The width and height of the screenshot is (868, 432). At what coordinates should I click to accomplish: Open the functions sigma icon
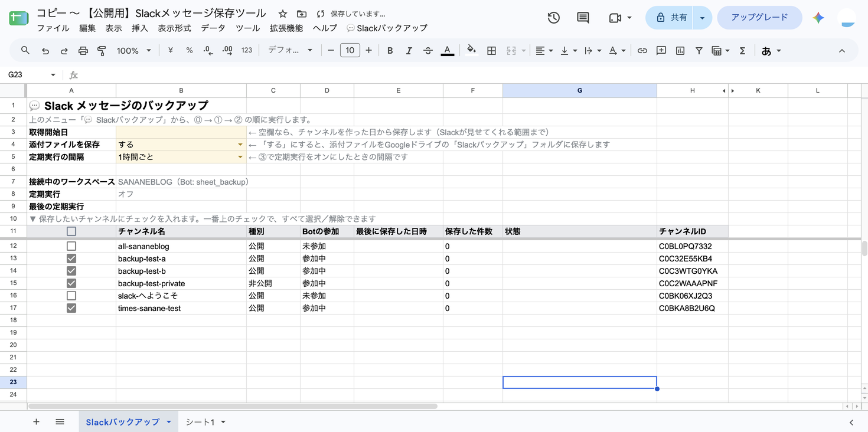click(x=743, y=51)
